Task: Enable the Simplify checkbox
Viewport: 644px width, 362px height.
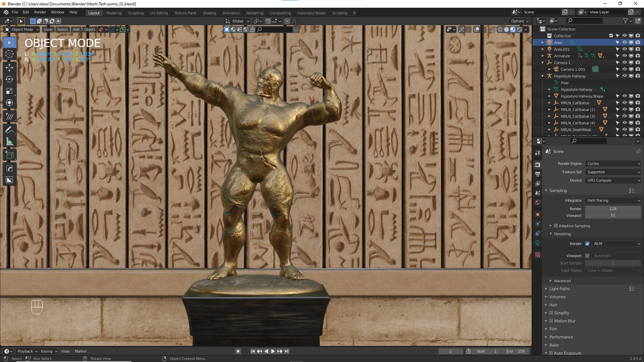Action: [551, 313]
